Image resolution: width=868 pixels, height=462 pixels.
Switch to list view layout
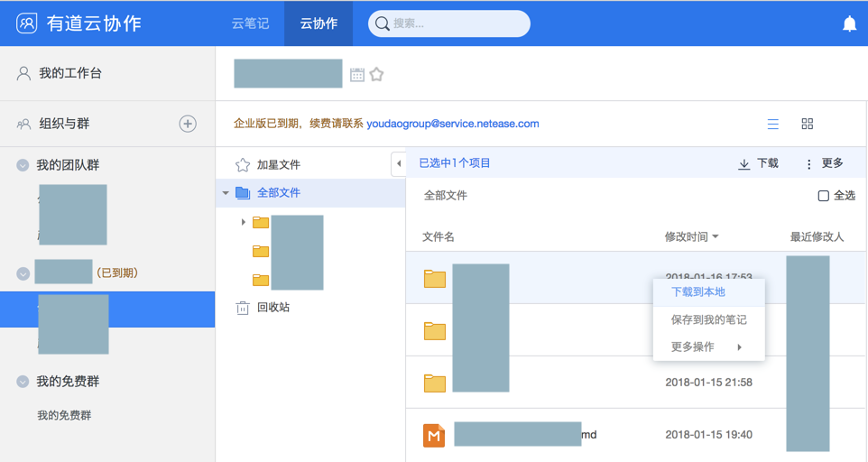point(772,124)
